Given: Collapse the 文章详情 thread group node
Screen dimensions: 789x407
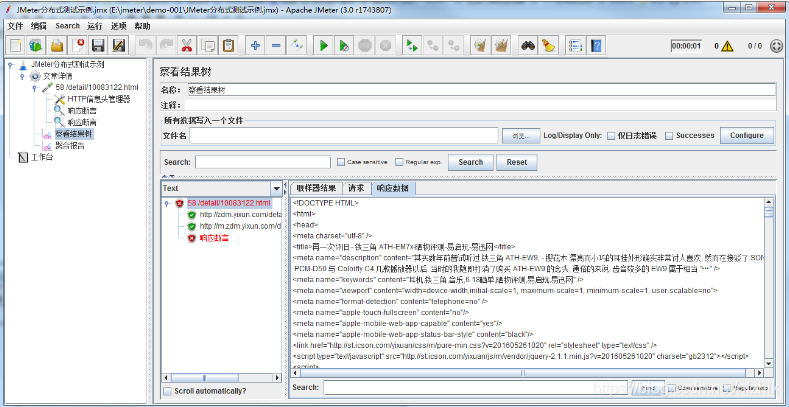Looking at the screenshot, I should 22,76.
